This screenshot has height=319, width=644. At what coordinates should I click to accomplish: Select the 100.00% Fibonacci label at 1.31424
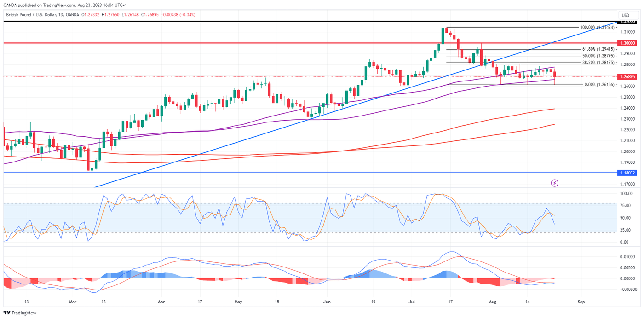pos(597,27)
